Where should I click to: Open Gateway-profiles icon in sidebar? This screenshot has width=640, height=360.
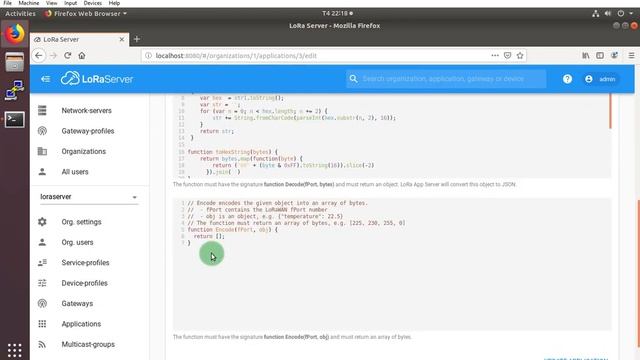tap(42, 131)
